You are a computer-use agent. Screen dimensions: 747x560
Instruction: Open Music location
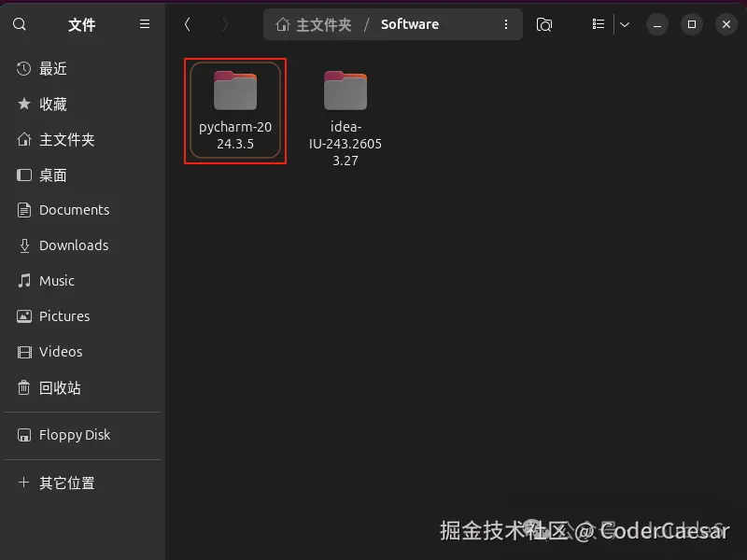[82, 281]
